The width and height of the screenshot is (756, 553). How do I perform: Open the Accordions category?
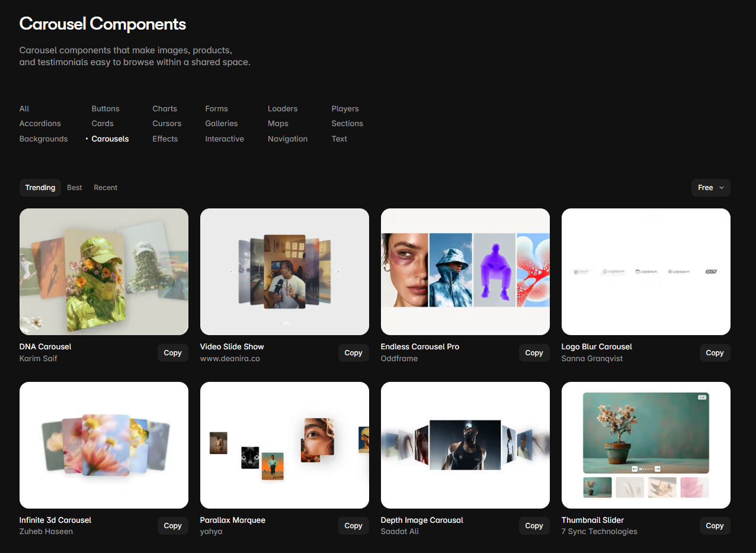click(40, 124)
